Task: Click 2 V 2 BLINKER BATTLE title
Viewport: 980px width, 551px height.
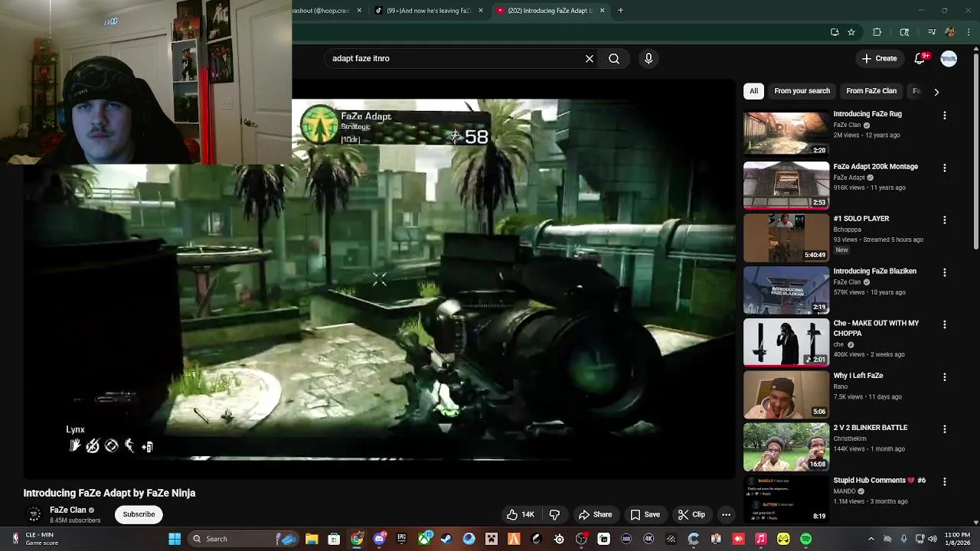Action: 871,428
